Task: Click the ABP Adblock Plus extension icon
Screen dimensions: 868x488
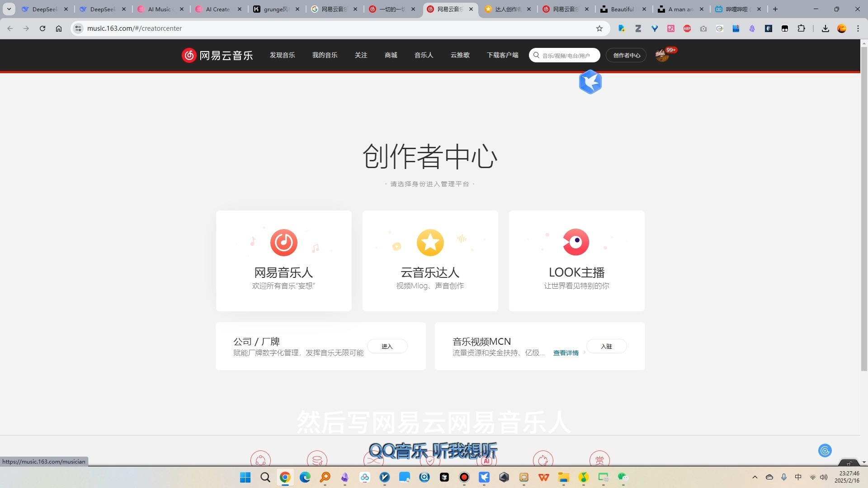Action: point(687,28)
